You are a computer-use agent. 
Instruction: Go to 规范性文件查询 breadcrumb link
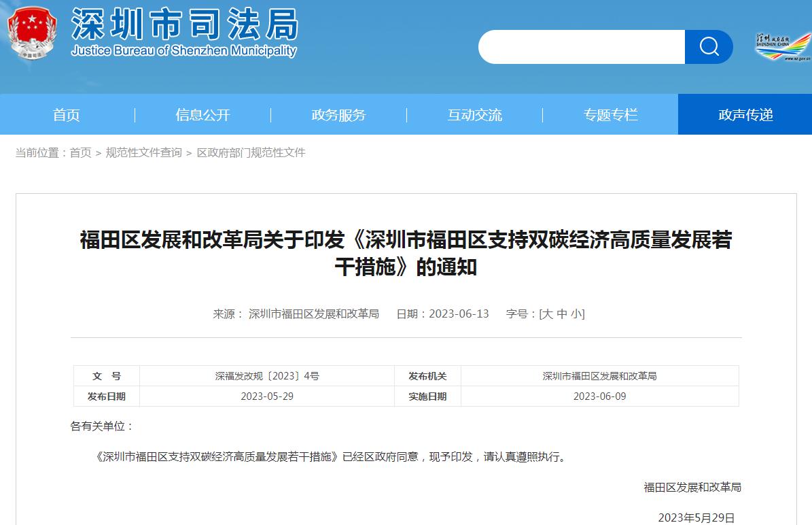(143, 153)
